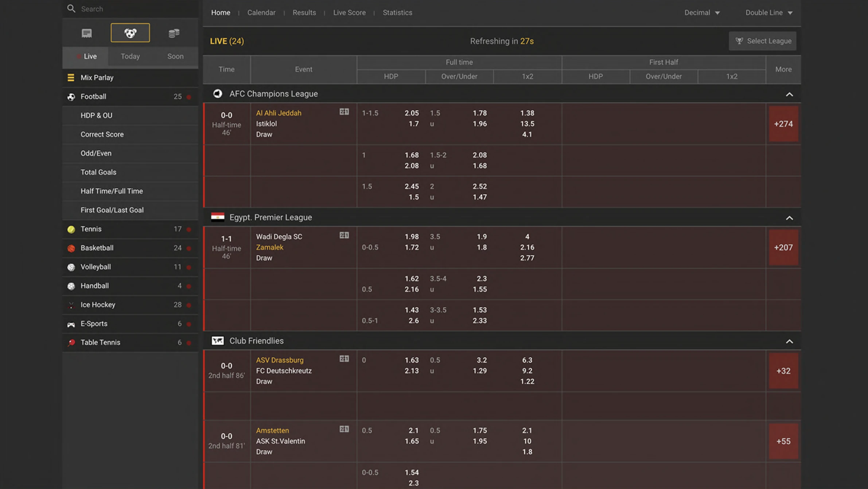The width and height of the screenshot is (868, 489).
Task: Click the AFC Champions League logo icon
Action: pos(218,94)
